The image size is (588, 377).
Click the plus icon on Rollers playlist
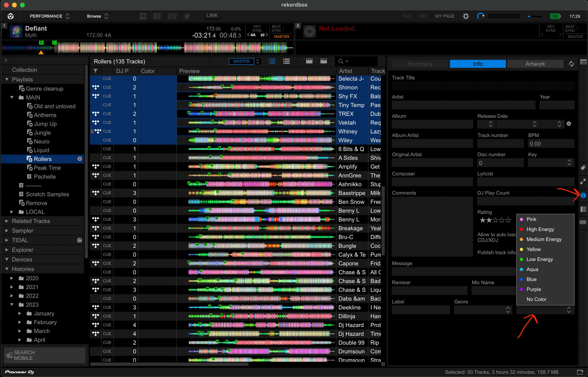point(80,159)
